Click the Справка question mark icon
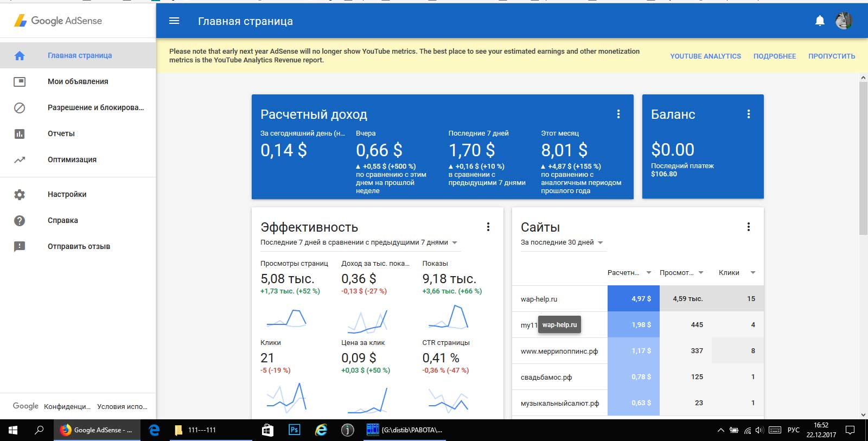The image size is (868, 441). pyautogui.click(x=20, y=220)
